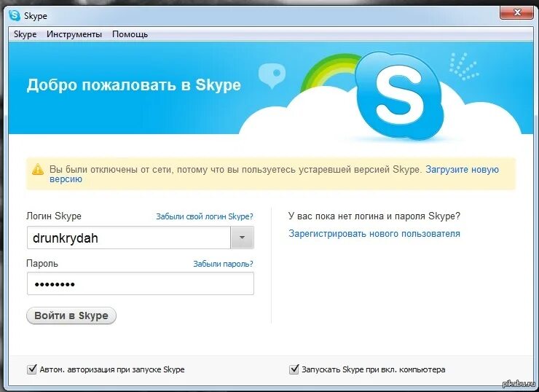Click the Skype logo icon in title bar
The width and height of the screenshot is (539, 392).
point(15,15)
